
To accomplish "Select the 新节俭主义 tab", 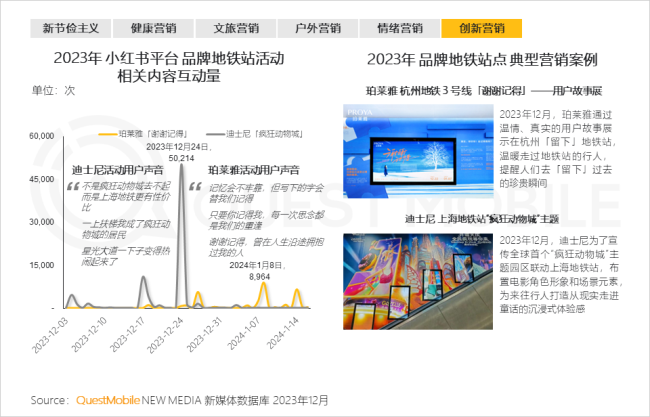I will pos(70,28).
